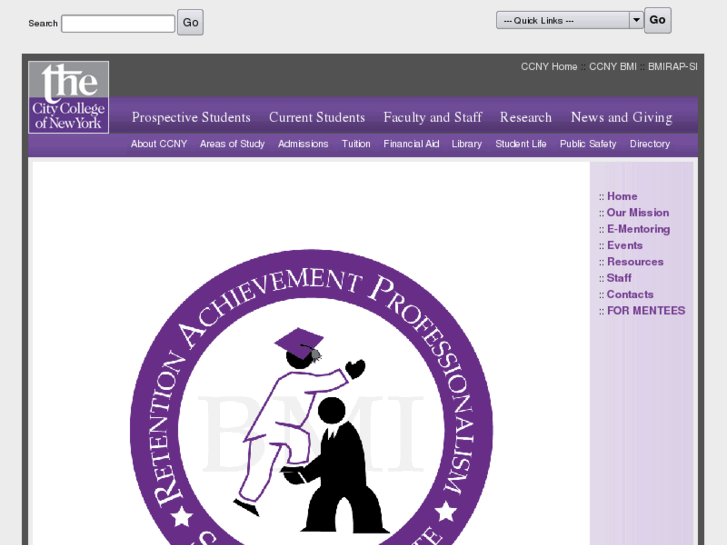Open the Quick Links dropdown

point(569,21)
